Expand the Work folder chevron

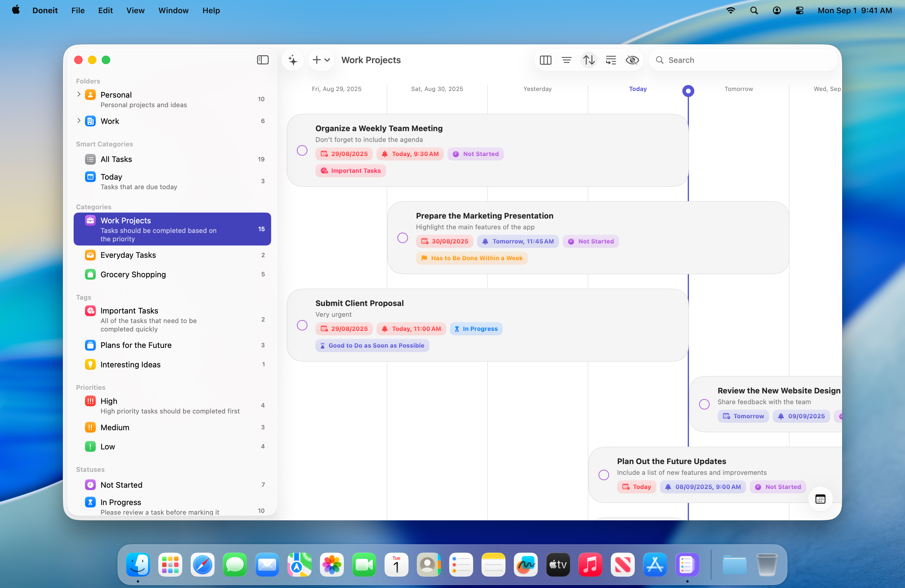79,121
